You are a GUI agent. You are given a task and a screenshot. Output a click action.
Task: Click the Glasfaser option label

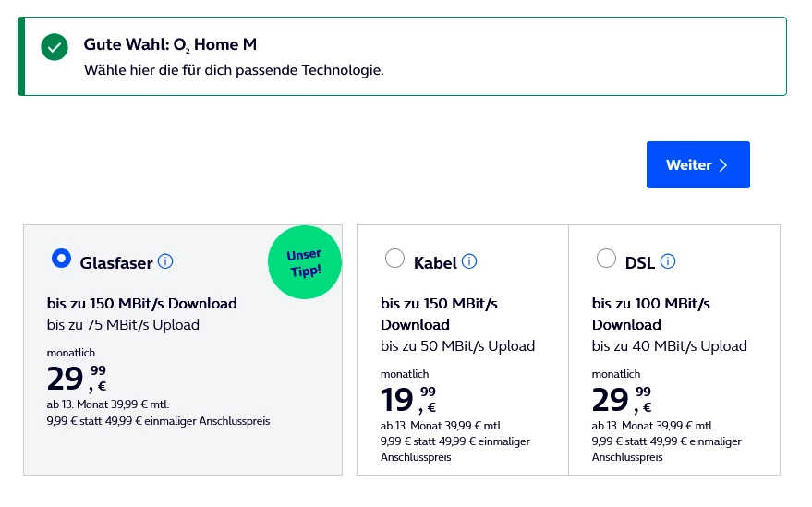pos(116,263)
